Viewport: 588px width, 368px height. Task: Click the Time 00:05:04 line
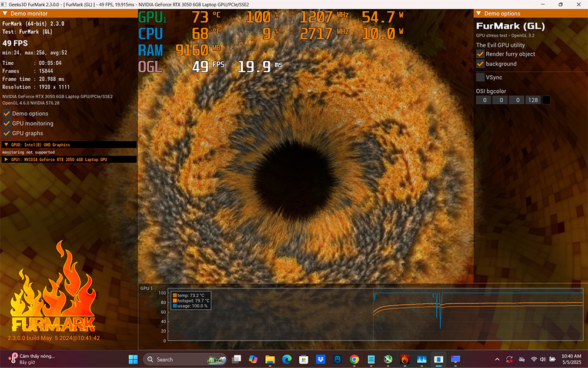pyautogui.click(x=32, y=63)
